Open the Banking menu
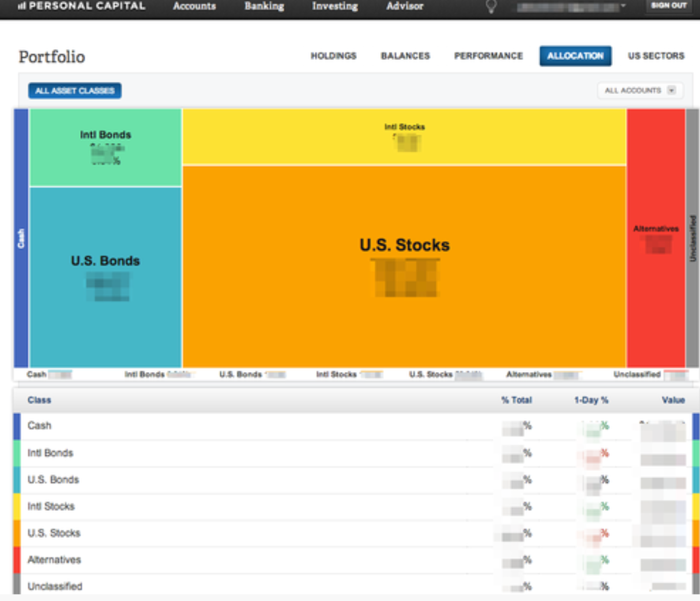Viewport: 700px width, 601px height. 264,6
